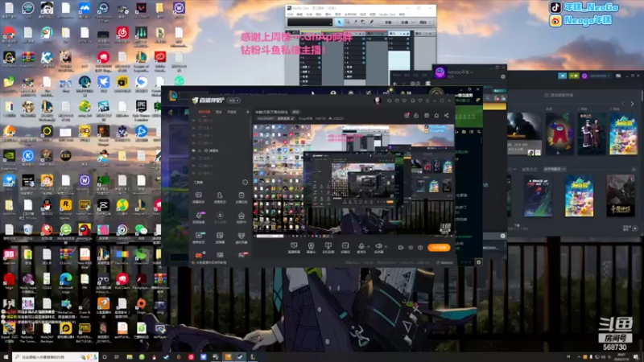Viewport: 644px width, 362px height.
Task: Open File Explorer from taskbar
Action: 130,357
